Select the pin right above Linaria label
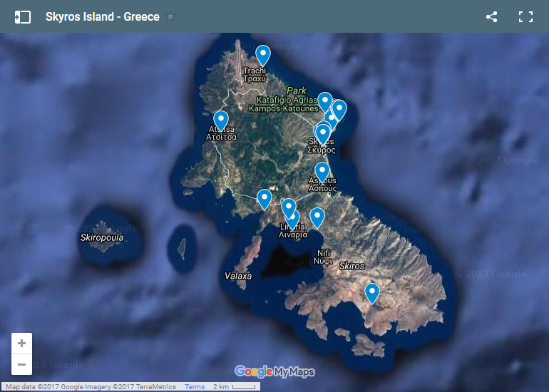The image size is (549, 392). 294,221
